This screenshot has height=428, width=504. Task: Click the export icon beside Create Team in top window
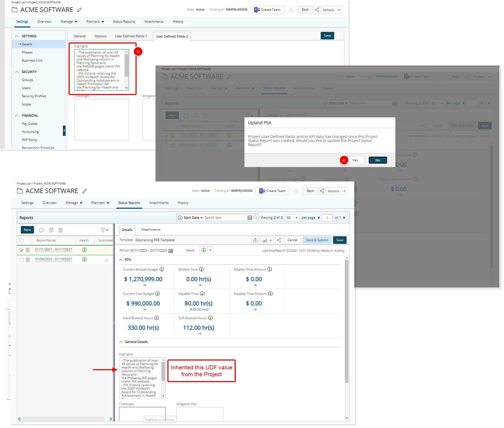point(291,10)
